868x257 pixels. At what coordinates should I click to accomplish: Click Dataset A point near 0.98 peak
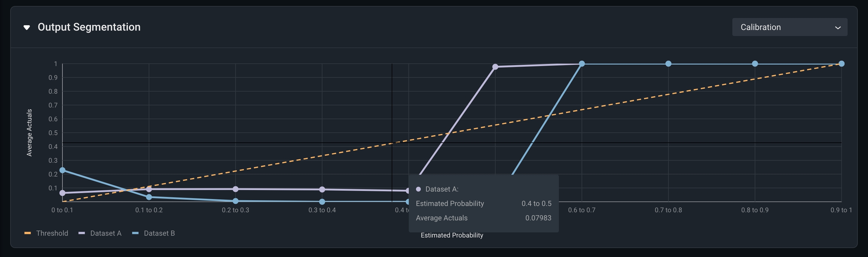495,67
